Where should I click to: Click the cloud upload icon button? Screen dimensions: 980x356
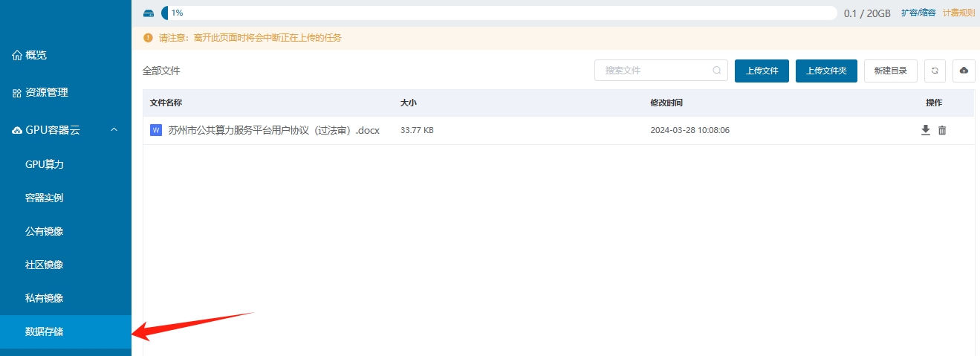[964, 71]
